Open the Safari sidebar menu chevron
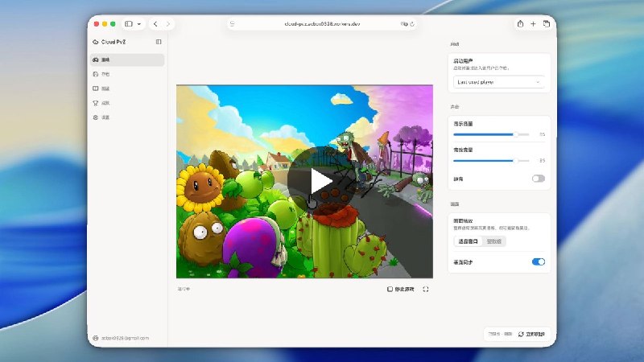644x362 pixels. point(139,24)
